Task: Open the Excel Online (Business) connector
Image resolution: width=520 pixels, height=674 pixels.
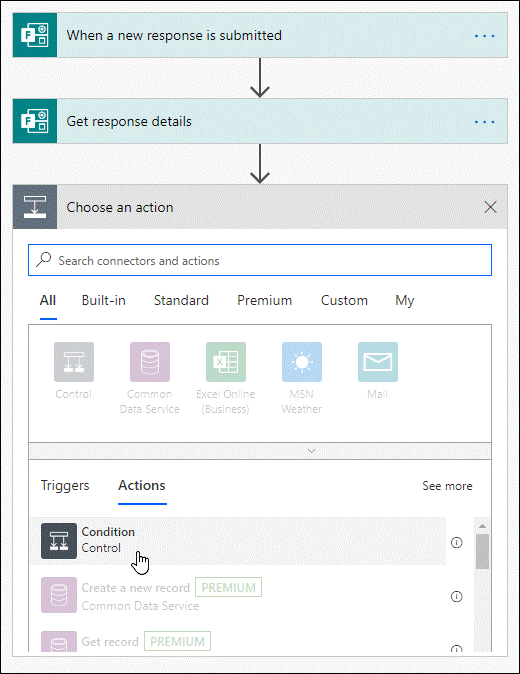Action: [226, 362]
